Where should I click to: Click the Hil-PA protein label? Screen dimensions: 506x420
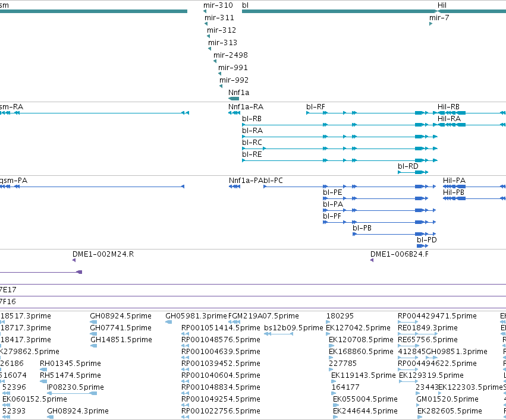pos(454,181)
